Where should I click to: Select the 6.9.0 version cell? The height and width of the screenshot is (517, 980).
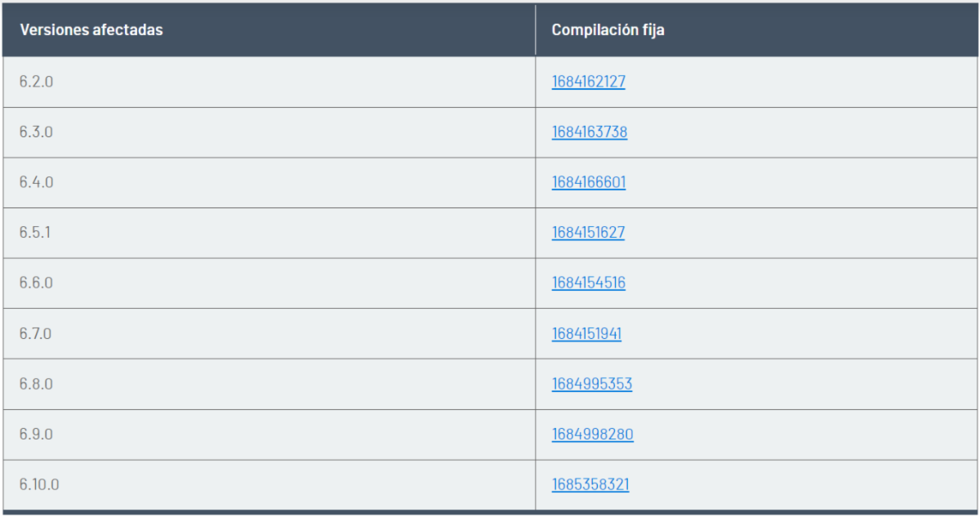(36, 435)
